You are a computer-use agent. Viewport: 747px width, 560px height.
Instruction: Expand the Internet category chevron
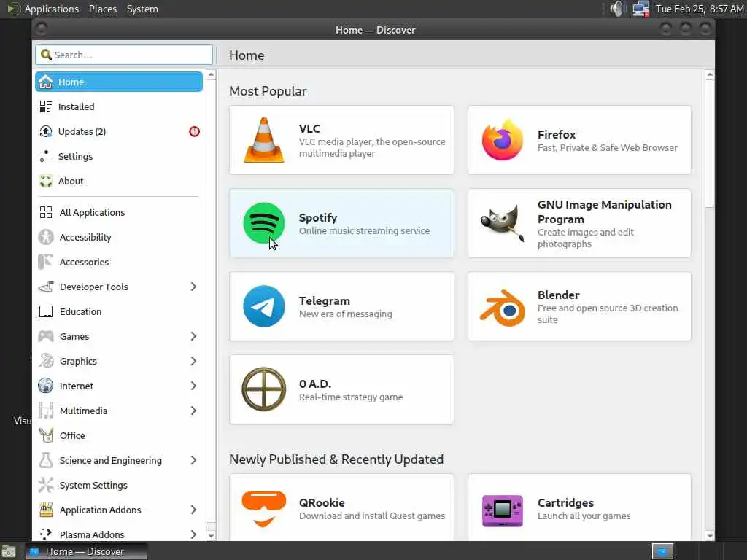click(193, 386)
